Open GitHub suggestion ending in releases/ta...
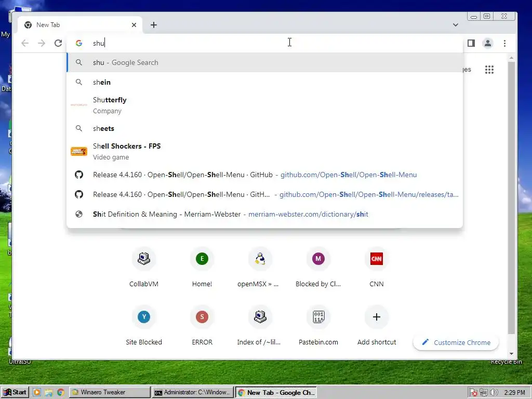 click(x=264, y=194)
